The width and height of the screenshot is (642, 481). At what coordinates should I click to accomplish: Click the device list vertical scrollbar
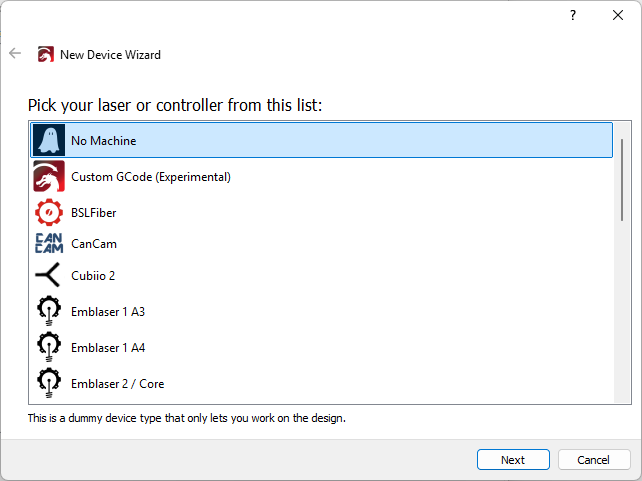point(622,180)
